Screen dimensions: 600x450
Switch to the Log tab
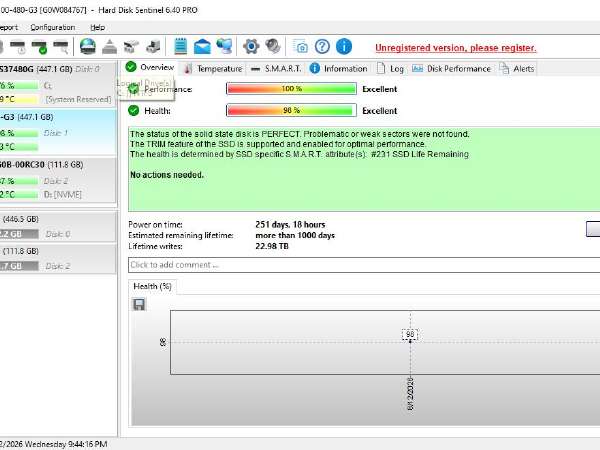point(391,68)
